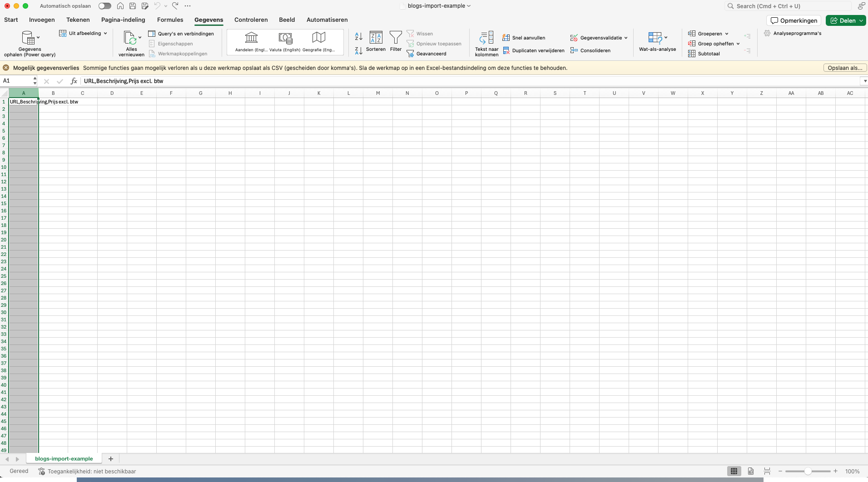Click the Toegankelijkheid status entry
The width and height of the screenshot is (868, 482).
pos(87,471)
